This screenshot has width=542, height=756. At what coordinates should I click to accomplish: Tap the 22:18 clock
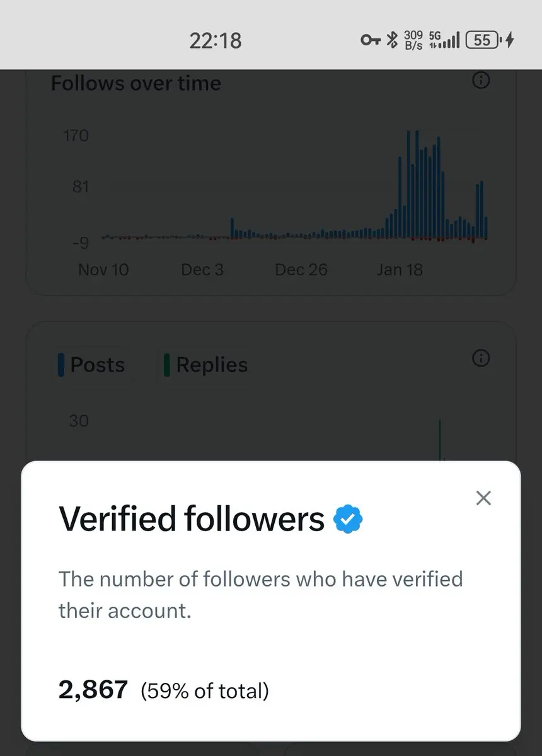[216, 41]
